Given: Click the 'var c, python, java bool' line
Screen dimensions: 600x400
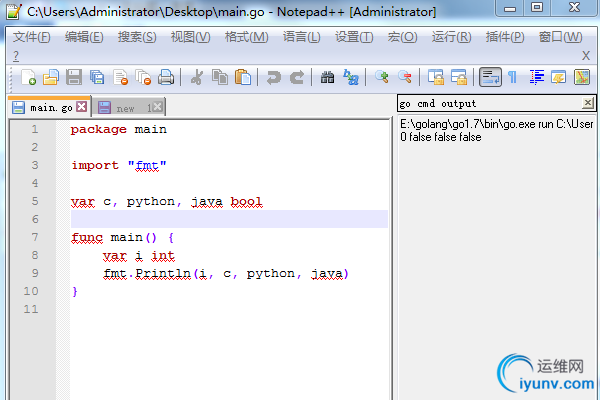Looking at the screenshot, I should point(167,201).
